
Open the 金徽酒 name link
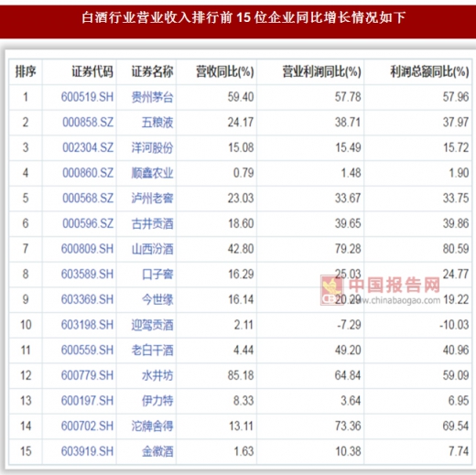pos(157,451)
